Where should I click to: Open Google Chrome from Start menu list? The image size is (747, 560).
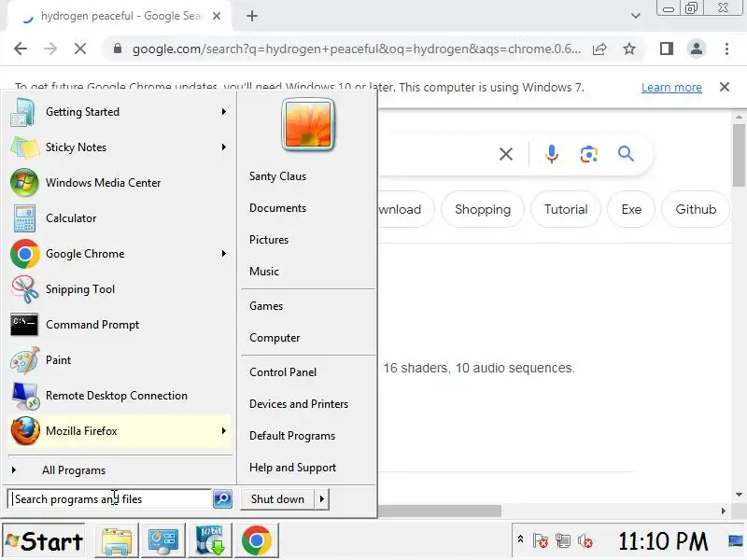click(x=24, y=254)
